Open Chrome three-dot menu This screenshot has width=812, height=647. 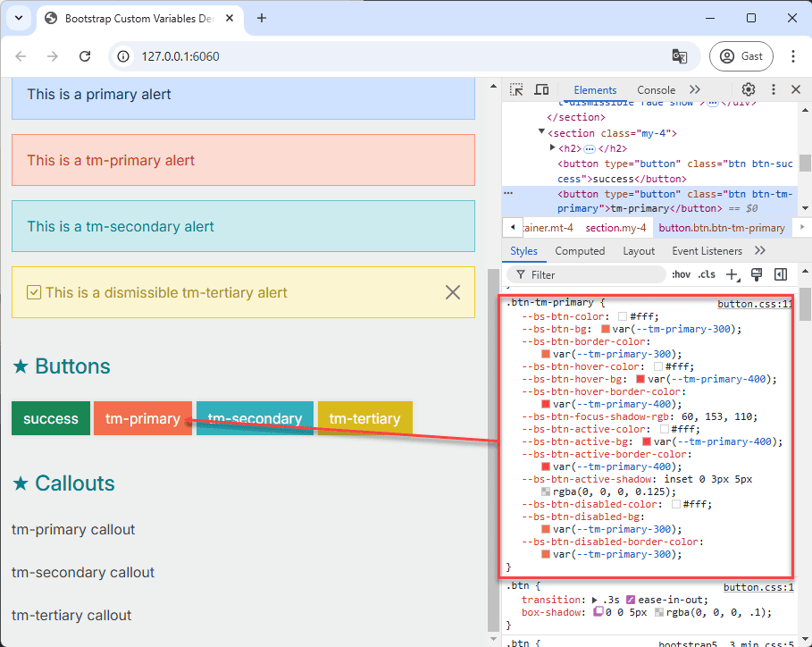pos(793,56)
